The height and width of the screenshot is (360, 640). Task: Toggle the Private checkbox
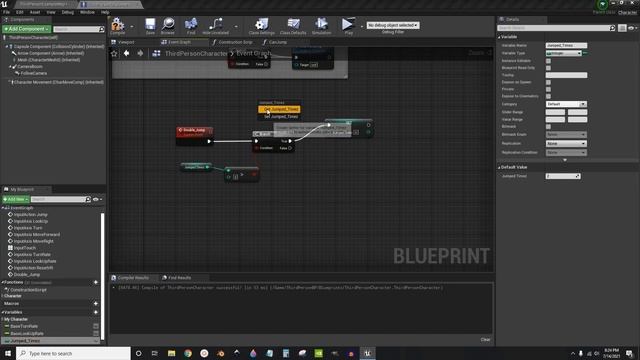[548, 89]
